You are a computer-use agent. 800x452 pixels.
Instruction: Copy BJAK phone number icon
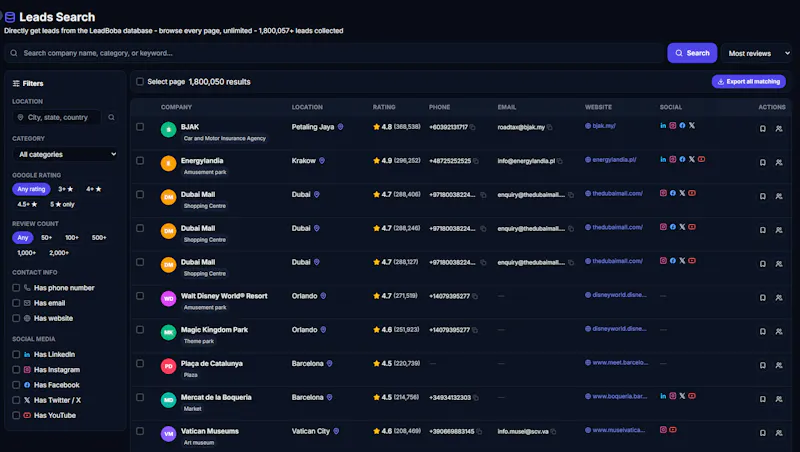tap(473, 127)
